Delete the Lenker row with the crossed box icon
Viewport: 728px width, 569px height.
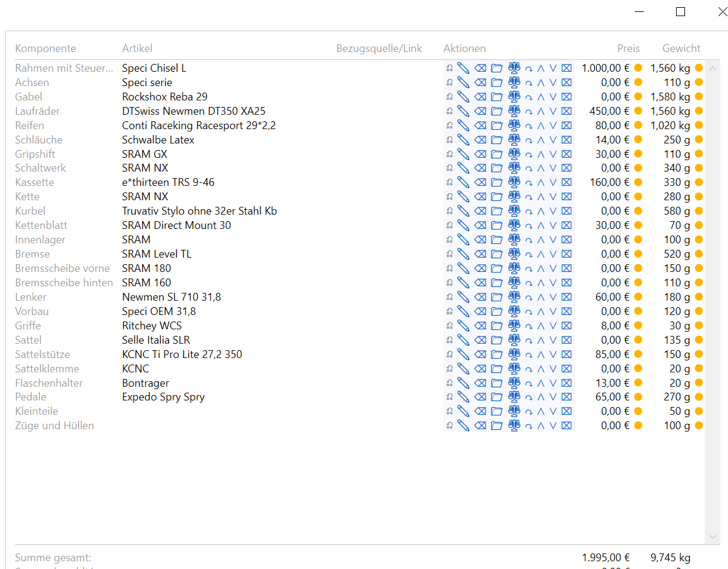coord(567,297)
